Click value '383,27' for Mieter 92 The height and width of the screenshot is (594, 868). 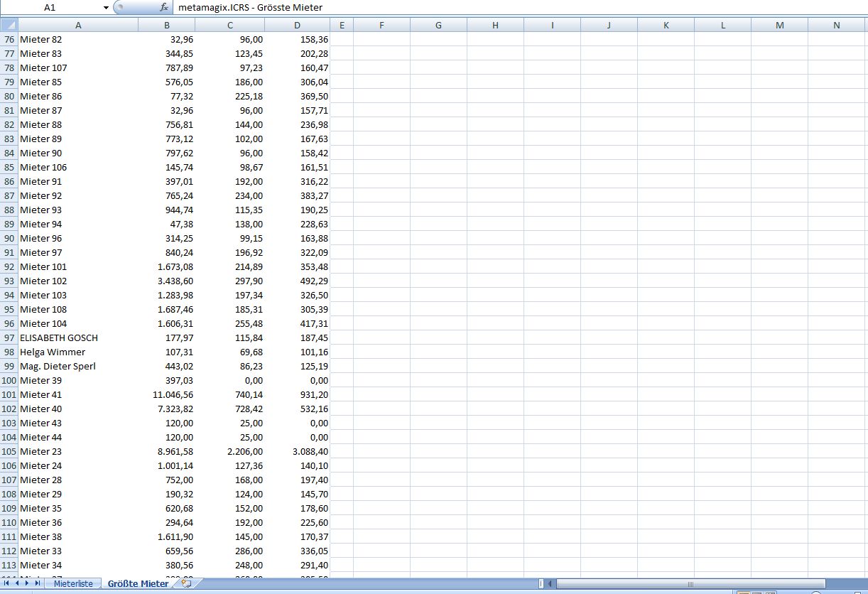[315, 195]
